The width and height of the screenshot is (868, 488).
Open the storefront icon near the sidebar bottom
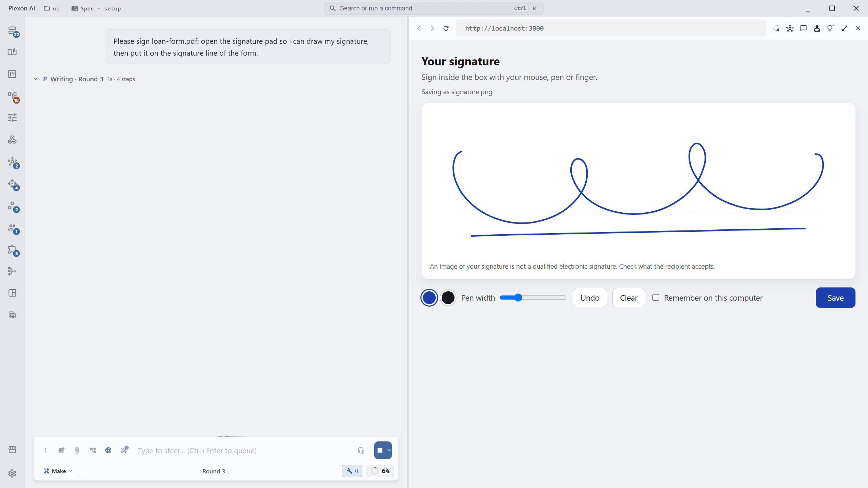(x=12, y=450)
